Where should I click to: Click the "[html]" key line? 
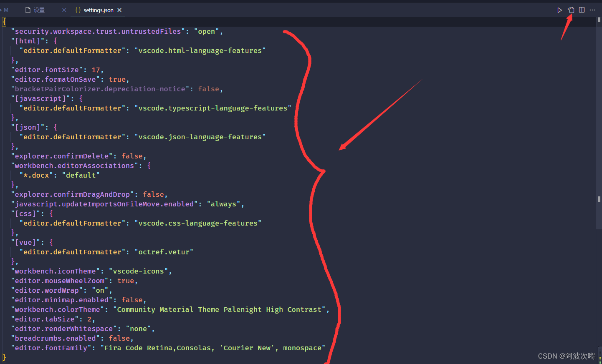click(28, 41)
